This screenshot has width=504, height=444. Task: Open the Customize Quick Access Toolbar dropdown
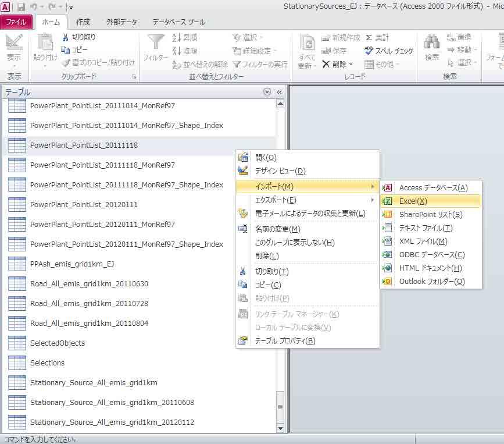(71, 7)
